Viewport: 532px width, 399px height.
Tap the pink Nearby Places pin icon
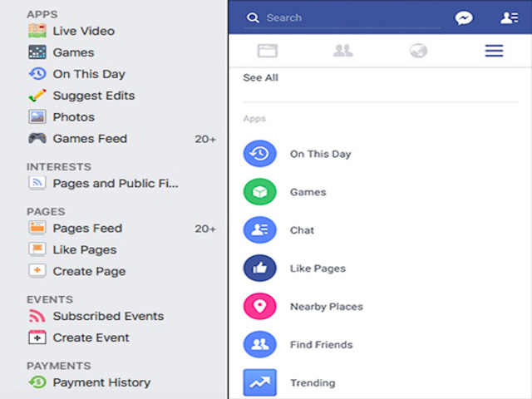(260, 307)
